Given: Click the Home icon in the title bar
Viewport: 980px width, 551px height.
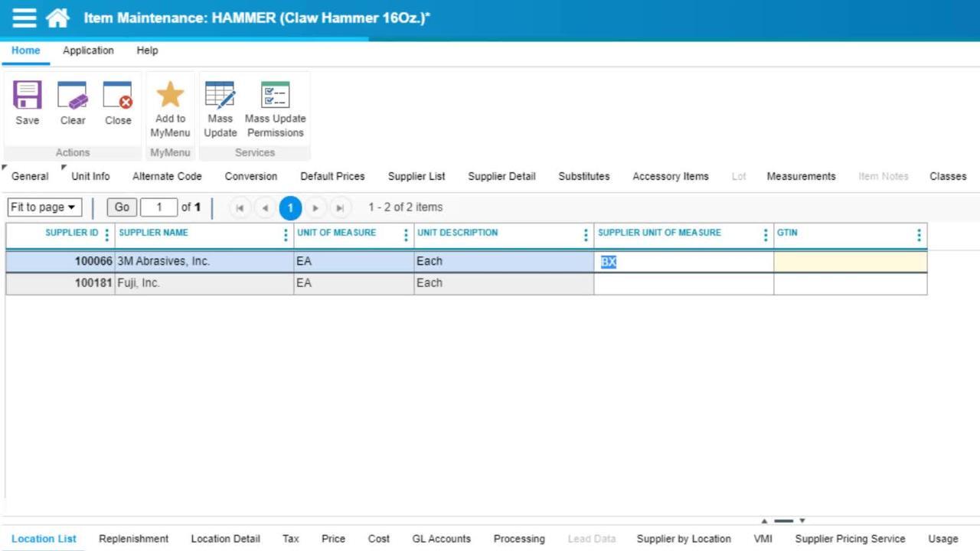Looking at the screenshot, I should (x=57, y=17).
